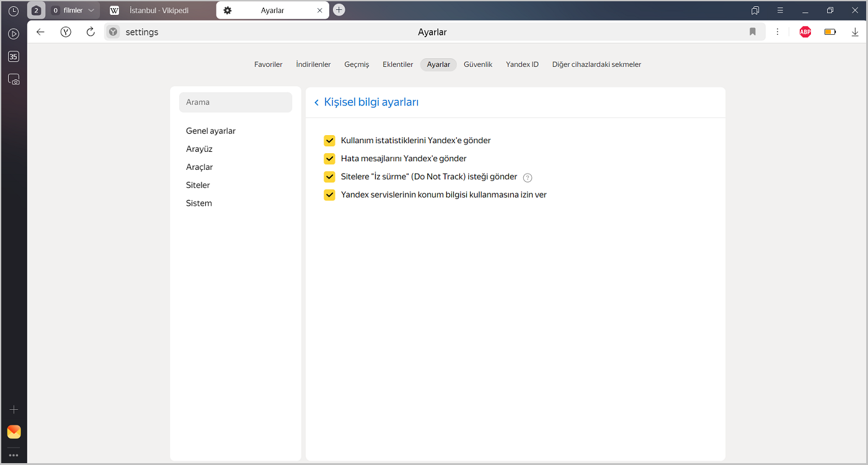The image size is (868, 465).
Task: Click the battery saver icon
Action: [830, 32]
